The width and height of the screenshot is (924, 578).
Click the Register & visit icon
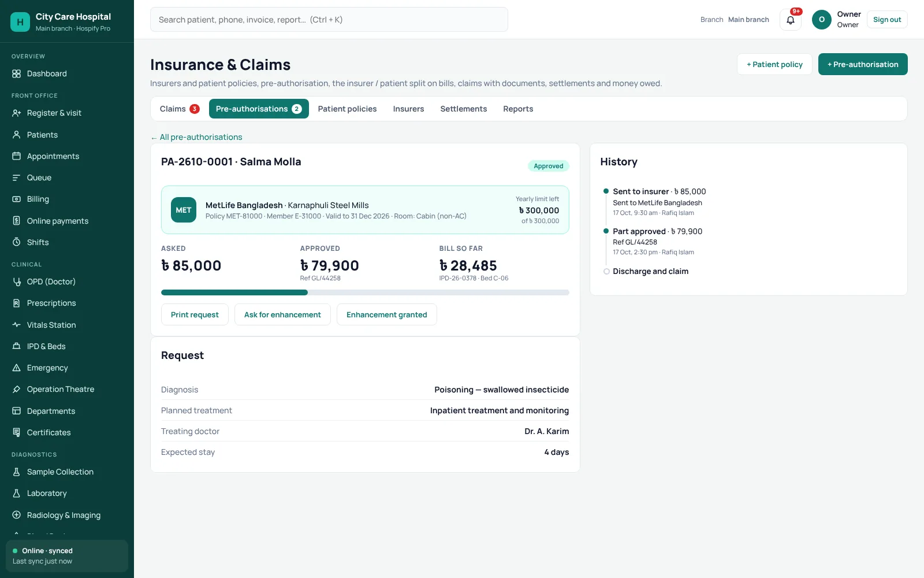pyautogui.click(x=16, y=113)
